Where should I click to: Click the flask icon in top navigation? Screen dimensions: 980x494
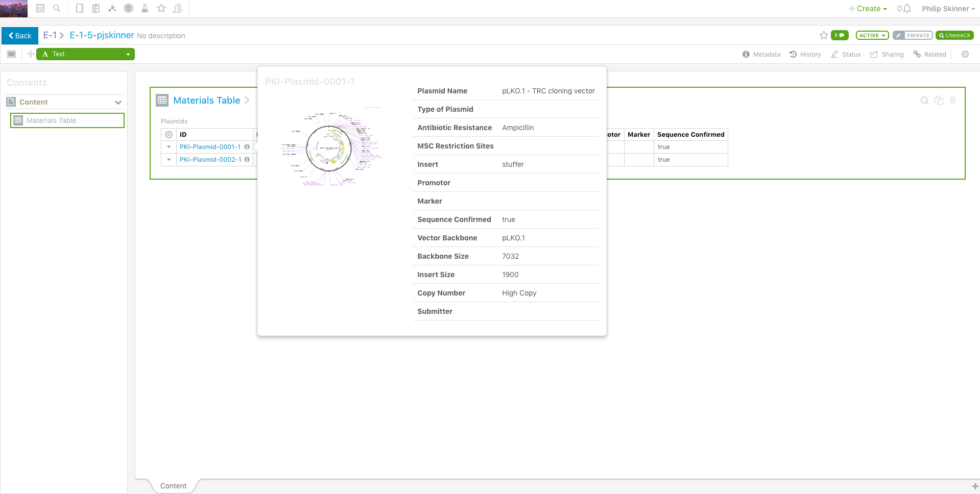pyautogui.click(x=145, y=8)
